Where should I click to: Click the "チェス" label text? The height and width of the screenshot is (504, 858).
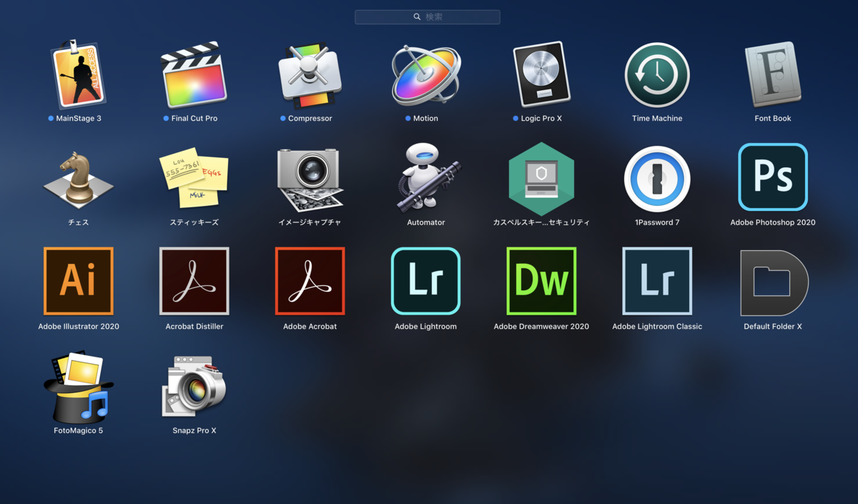[x=79, y=222]
